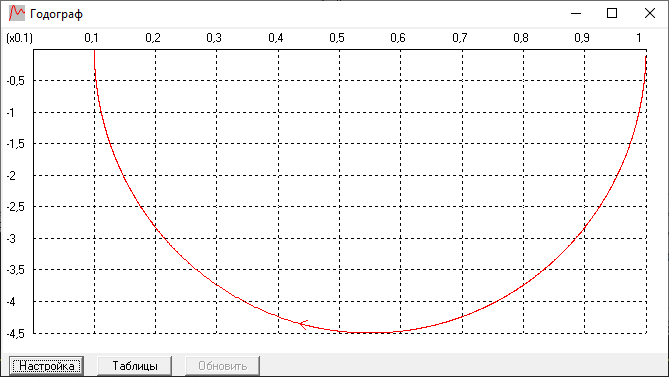Click the -3 vertical axis label
This screenshot has height=377, width=669.
(11, 238)
